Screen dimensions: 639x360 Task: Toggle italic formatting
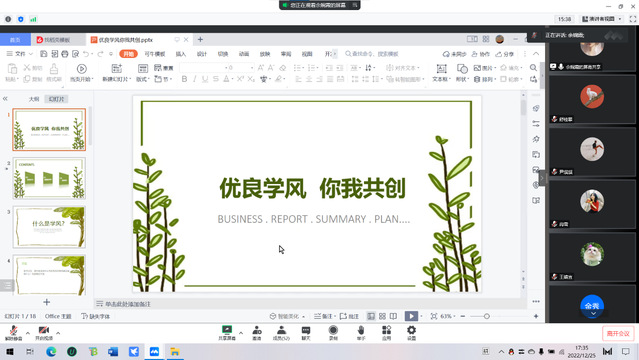click(194, 79)
